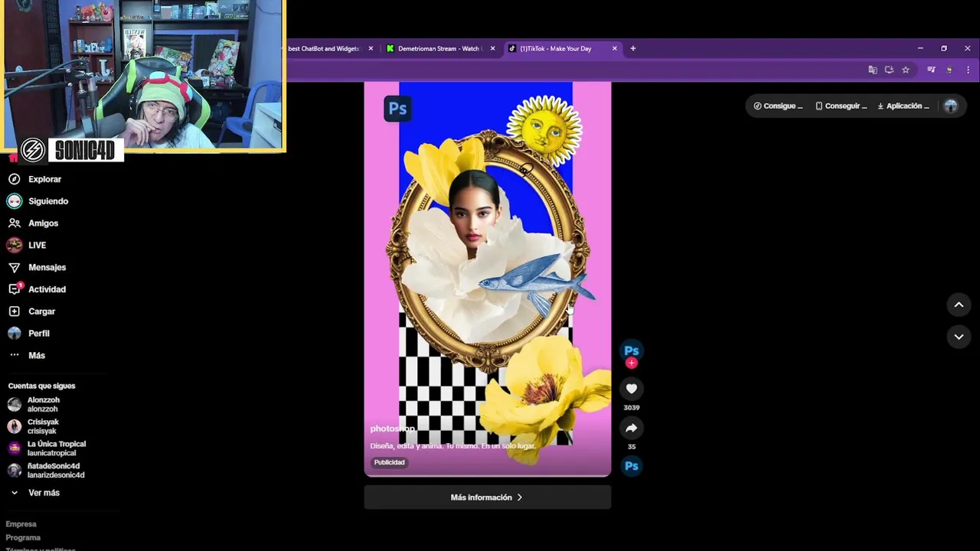
Task: Like the Photoshop ad with the heart
Action: [x=632, y=389]
